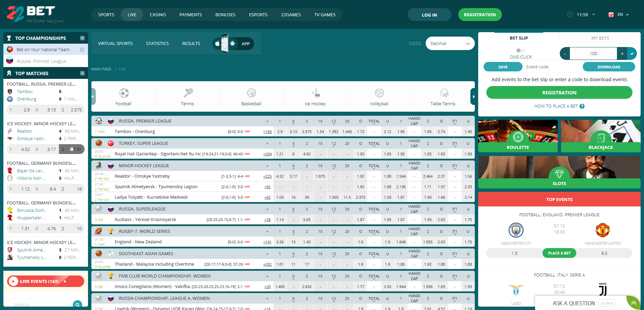Open Russia. Premier League championship

(x=42, y=61)
